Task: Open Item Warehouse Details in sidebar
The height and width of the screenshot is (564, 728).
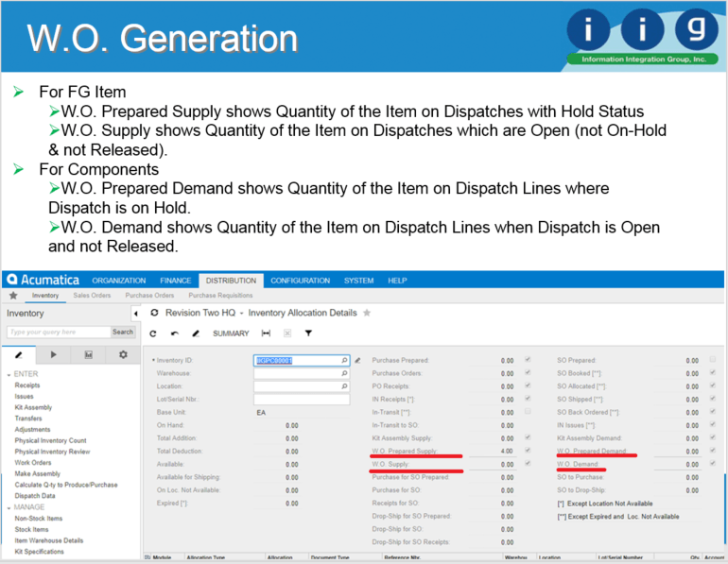Action: [49, 540]
